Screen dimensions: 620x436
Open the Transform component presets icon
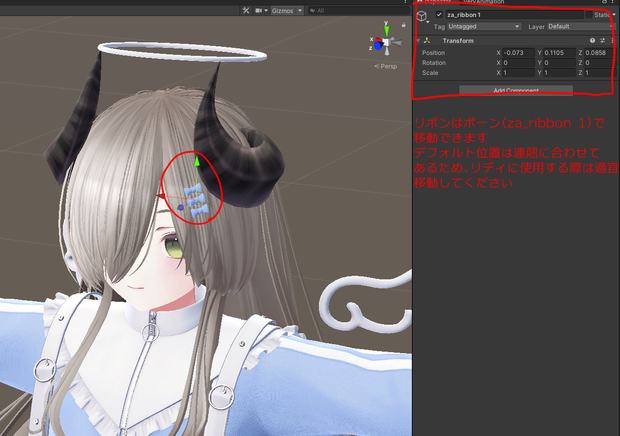[602, 40]
